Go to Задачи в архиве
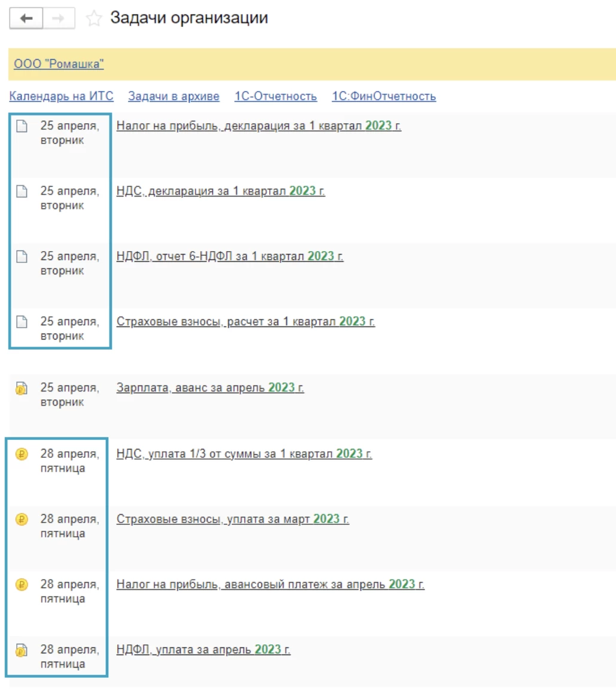 [x=173, y=96]
